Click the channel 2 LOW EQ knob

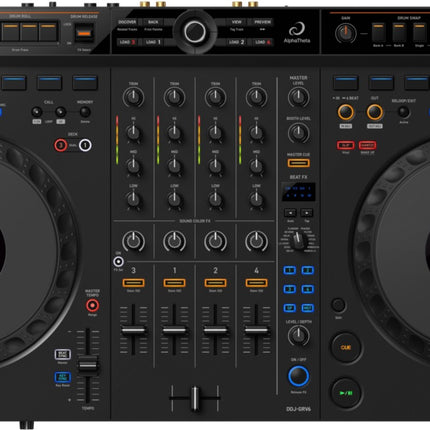coord(215,199)
